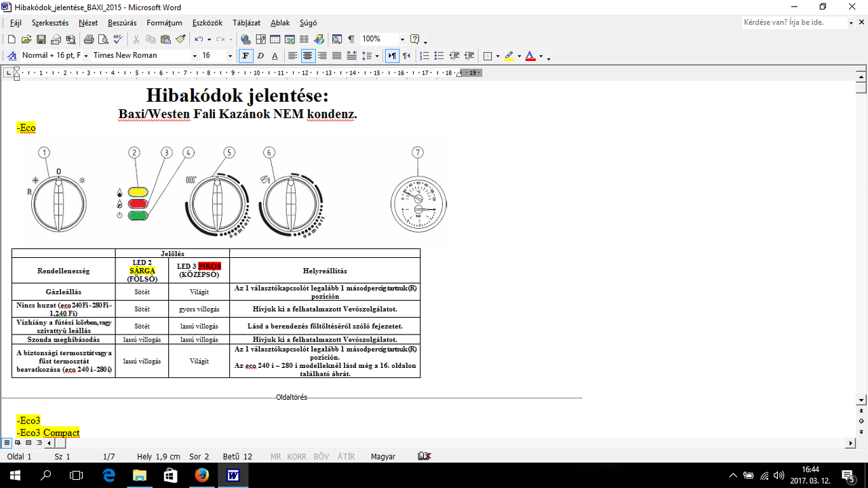Image resolution: width=868 pixels, height=488 pixels.
Task: Expand the Times New Roman font dropdown
Action: tap(195, 56)
